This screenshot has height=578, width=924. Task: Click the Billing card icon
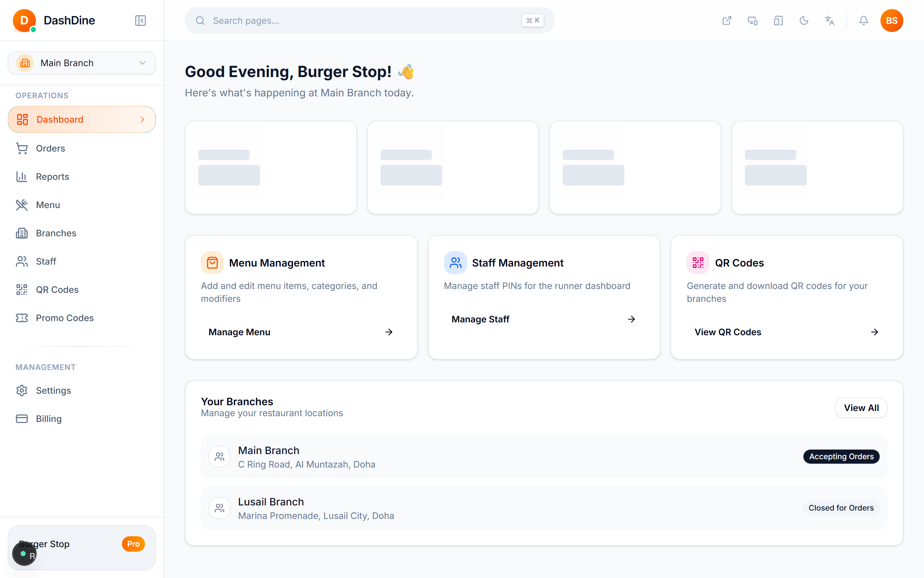click(x=22, y=419)
